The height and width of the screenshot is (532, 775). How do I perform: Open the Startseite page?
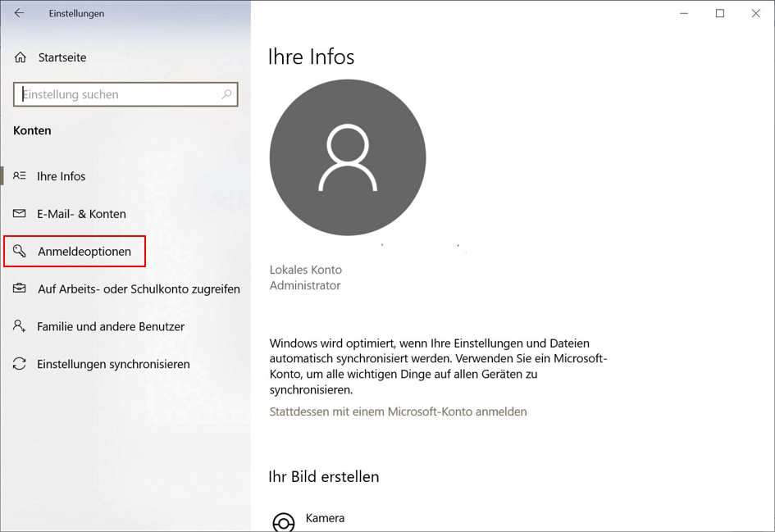click(x=62, y=57)
